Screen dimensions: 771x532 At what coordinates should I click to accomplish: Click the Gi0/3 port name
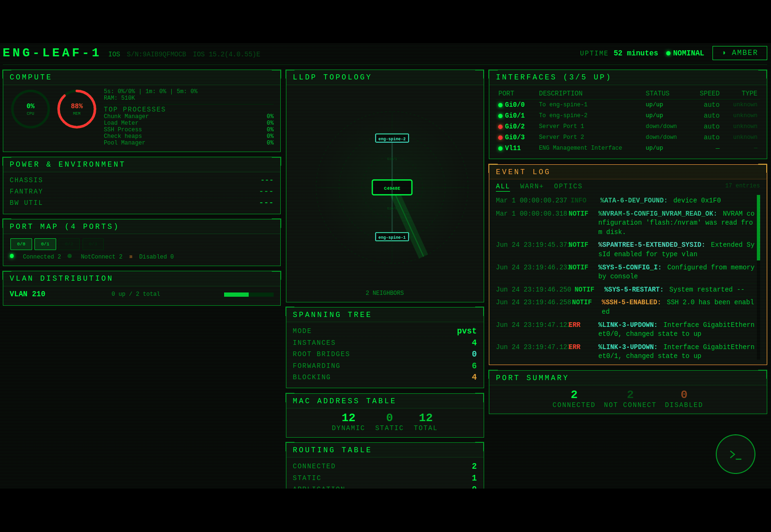[x=515, y=137]
